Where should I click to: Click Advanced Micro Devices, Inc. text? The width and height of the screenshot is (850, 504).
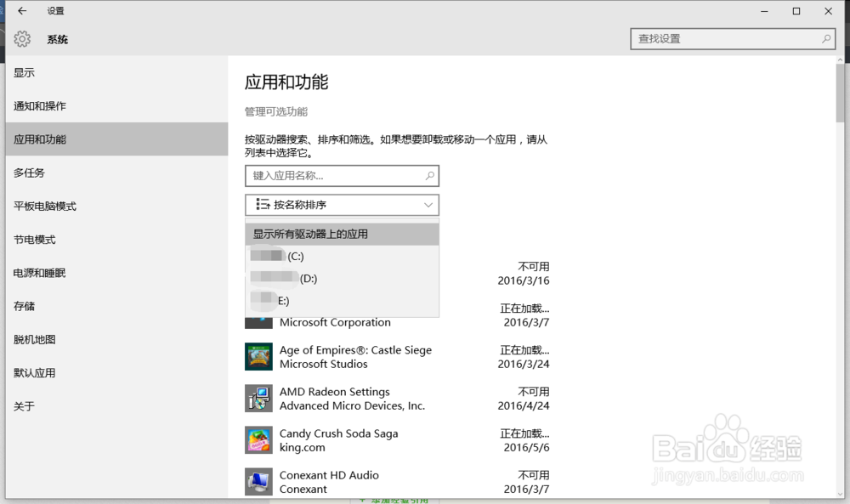(353, 406)
